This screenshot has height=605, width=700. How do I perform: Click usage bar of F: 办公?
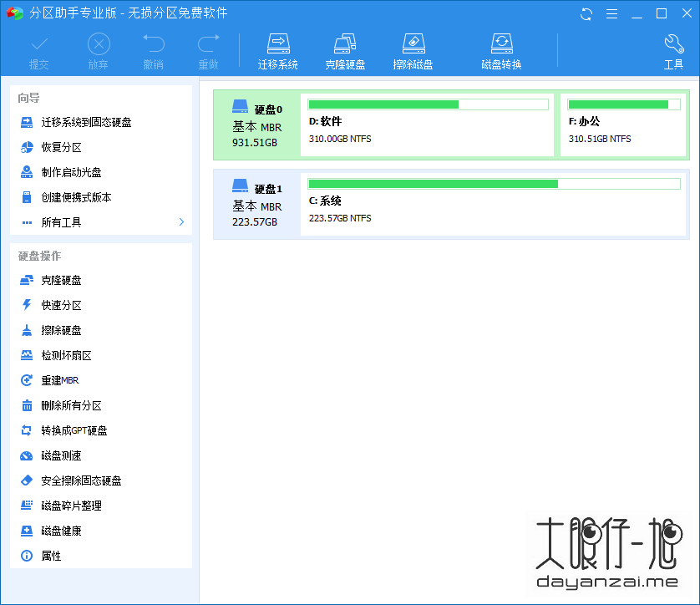624,104
